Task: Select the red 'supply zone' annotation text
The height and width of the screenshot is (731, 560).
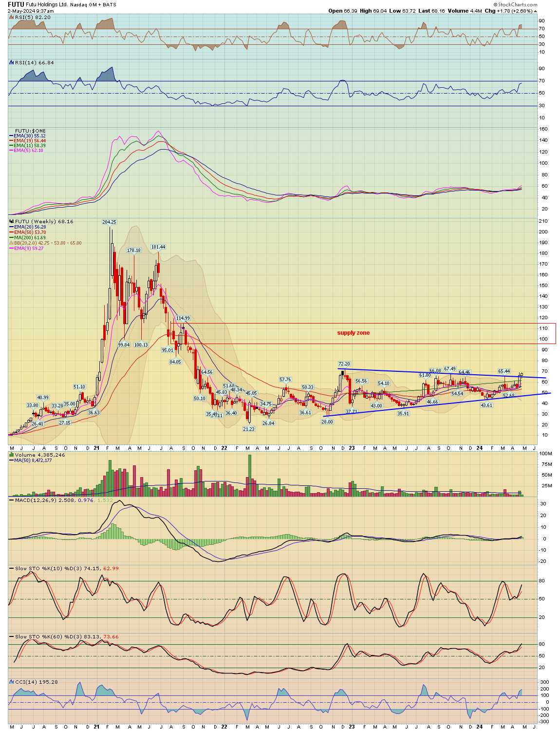Action: coord(353,333)
